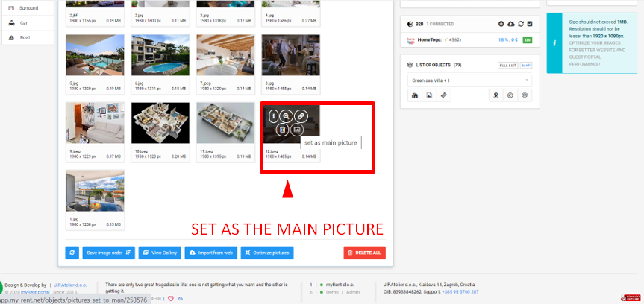Call support number +385 95 3760 207
The height and width of the screenshot is (304, 644).
460,292
